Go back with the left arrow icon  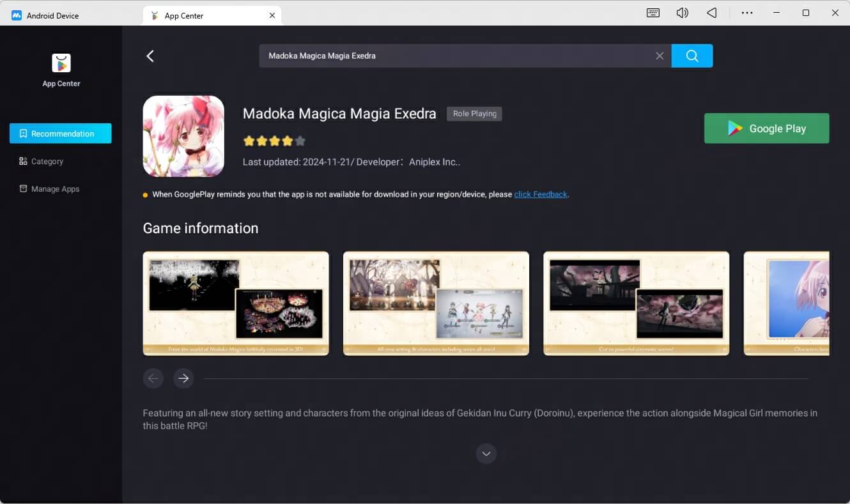pos(150,56)
